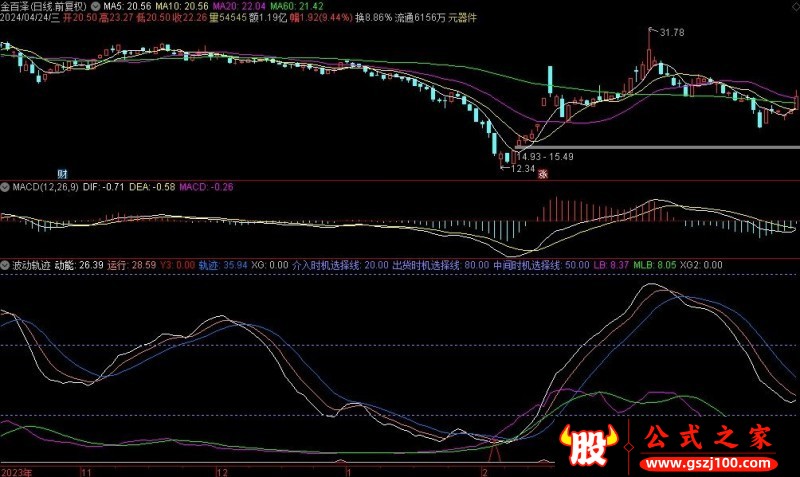Click the 换8.86% turnover rate
The image size is (800, 477).
point(374,18)
